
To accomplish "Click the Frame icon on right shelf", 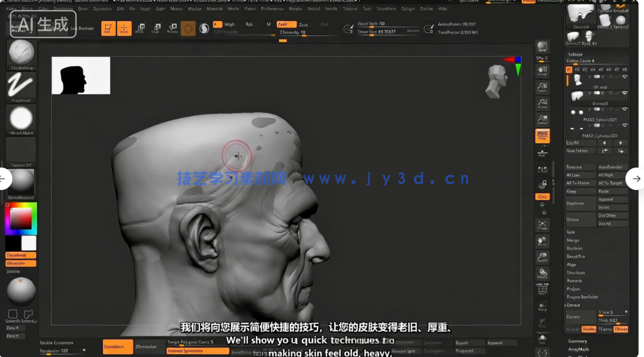I will point(543,225).
